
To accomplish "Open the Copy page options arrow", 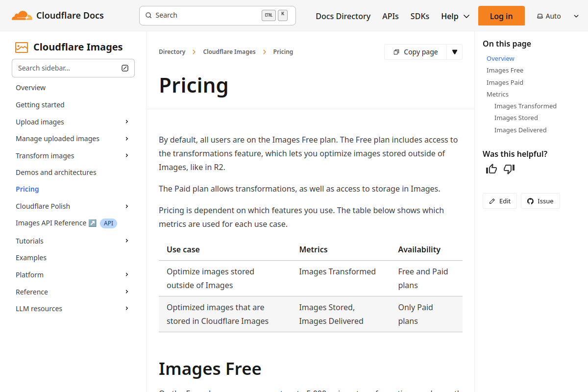I will [454, 52].
